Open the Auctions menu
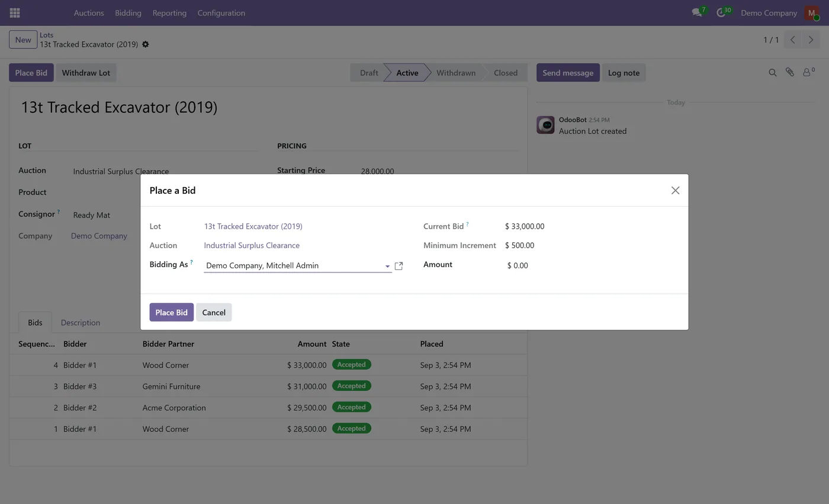 [89, 12]
